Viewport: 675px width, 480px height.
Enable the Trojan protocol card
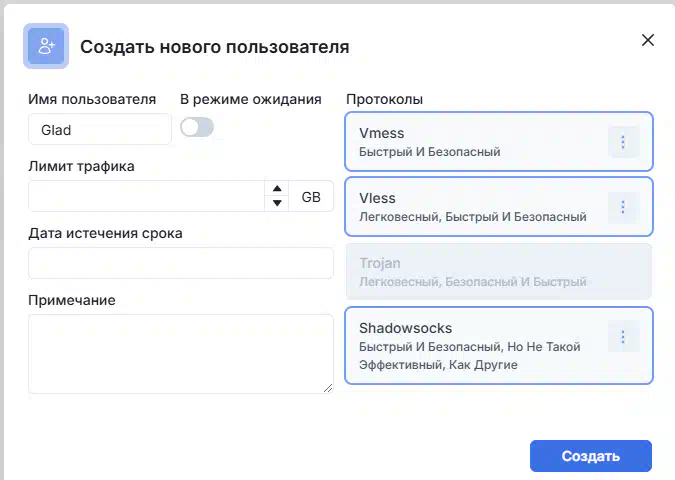pos(499,272)
